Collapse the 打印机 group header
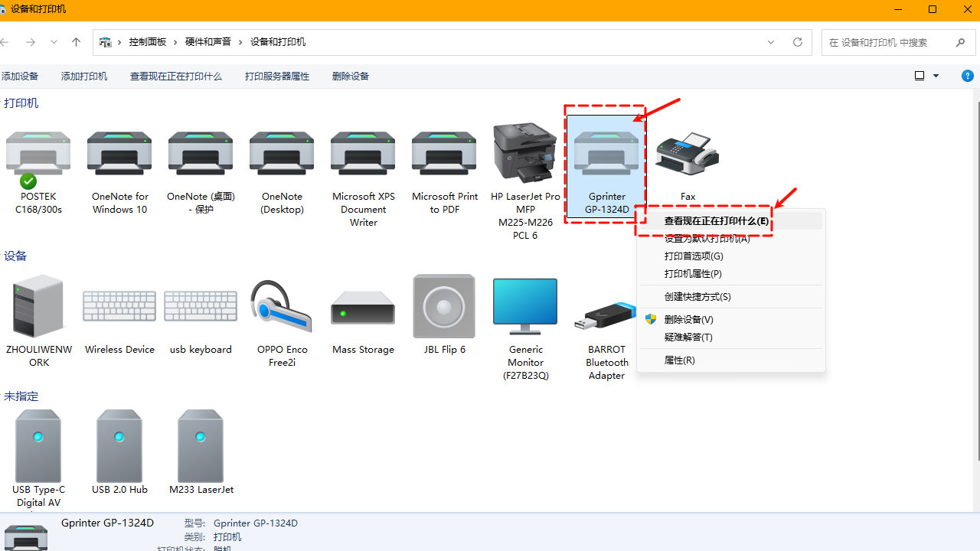 tap(21, 103)
